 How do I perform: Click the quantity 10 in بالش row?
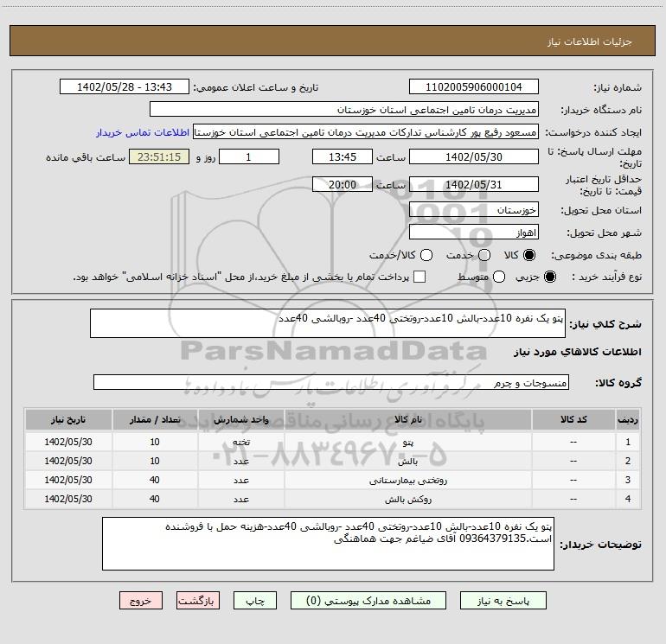(155, 461)
